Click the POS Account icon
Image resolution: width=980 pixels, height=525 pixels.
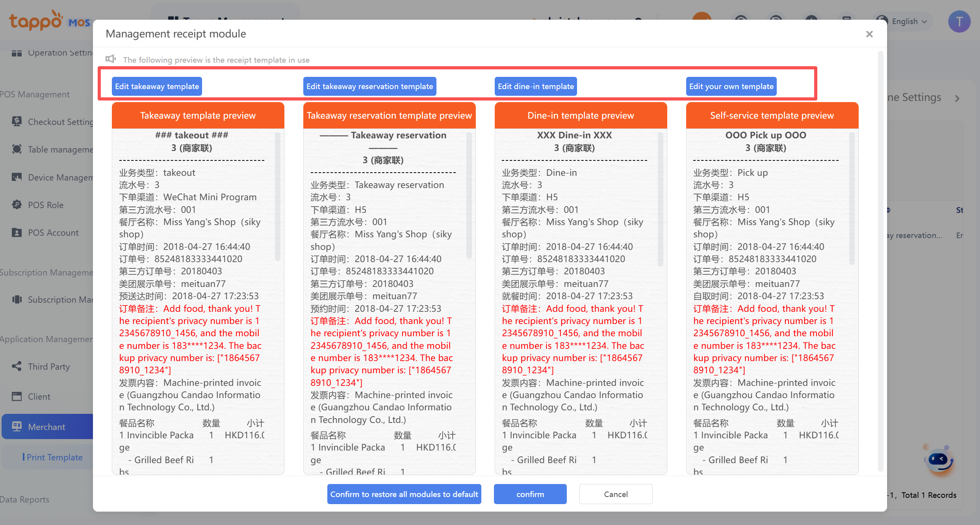click(17, 232)
